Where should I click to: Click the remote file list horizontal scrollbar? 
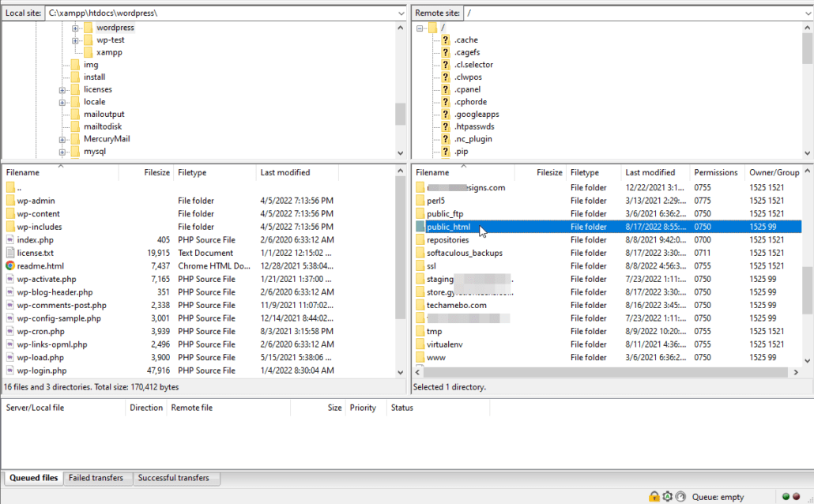click(605, 372)
